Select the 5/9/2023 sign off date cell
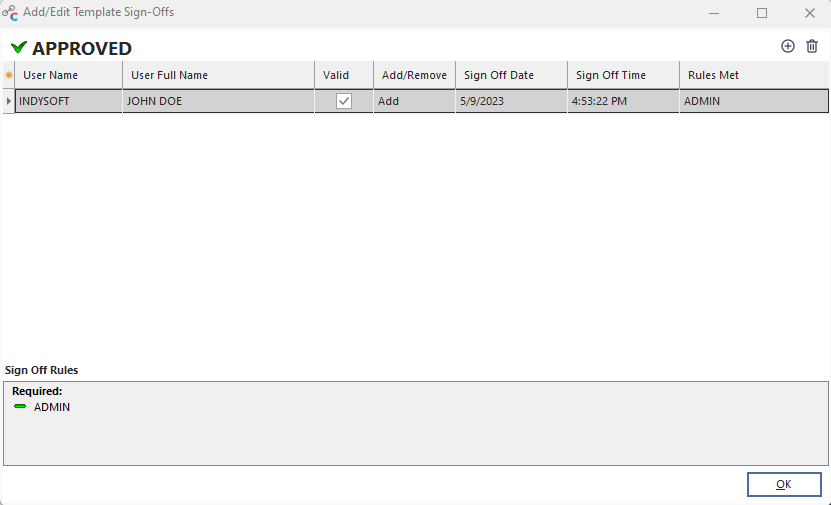831x505 pixels. pyautogui.click(x=511, y=101)
